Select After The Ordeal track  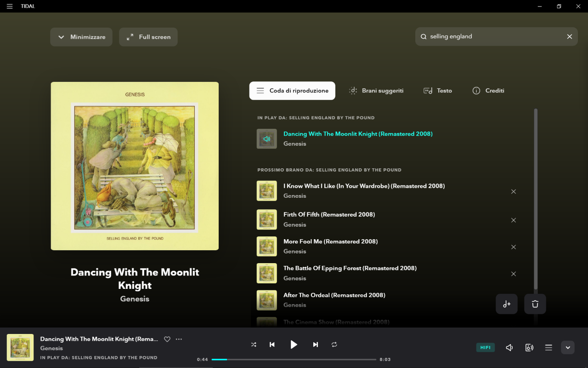tap(334, 295)
